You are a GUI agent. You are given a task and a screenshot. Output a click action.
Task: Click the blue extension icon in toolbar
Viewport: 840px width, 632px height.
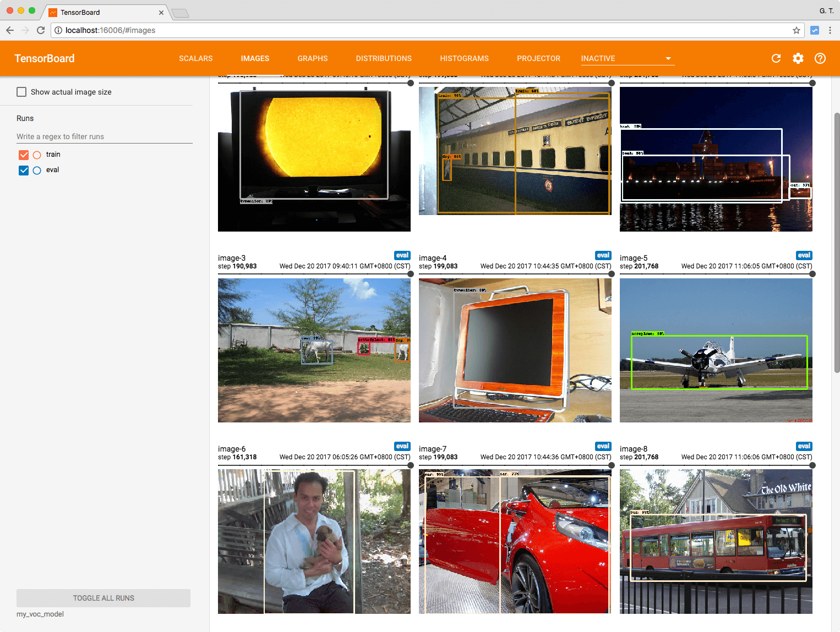815,30
